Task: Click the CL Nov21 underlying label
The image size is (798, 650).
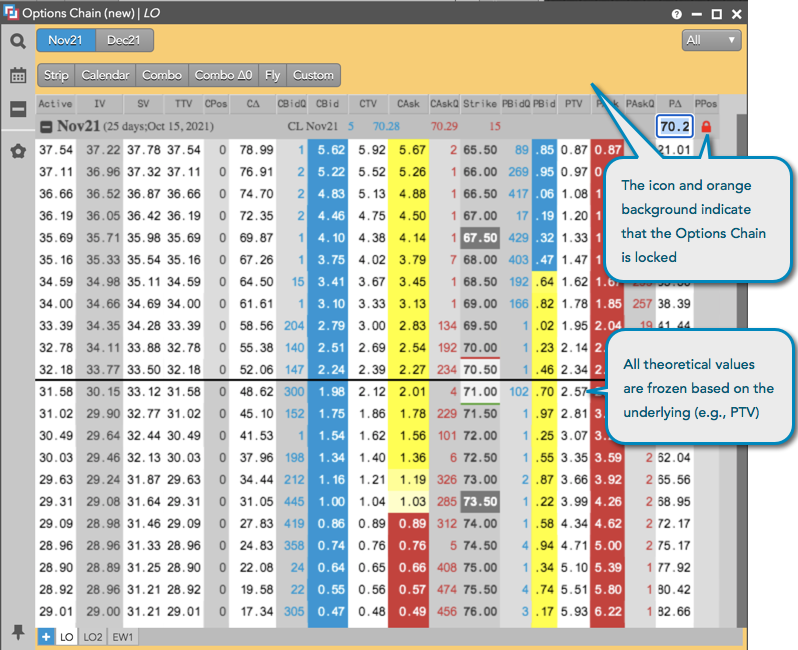Action: click(312, 126)
